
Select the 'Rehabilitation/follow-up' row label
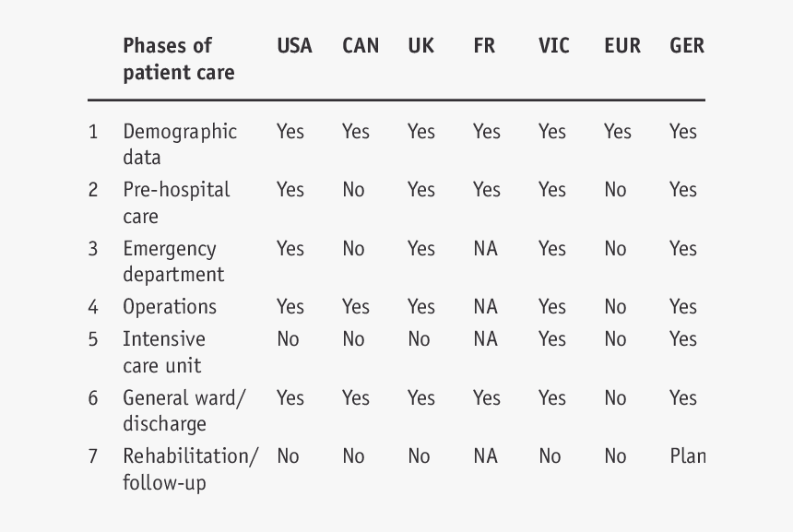(x=190, y=468)
